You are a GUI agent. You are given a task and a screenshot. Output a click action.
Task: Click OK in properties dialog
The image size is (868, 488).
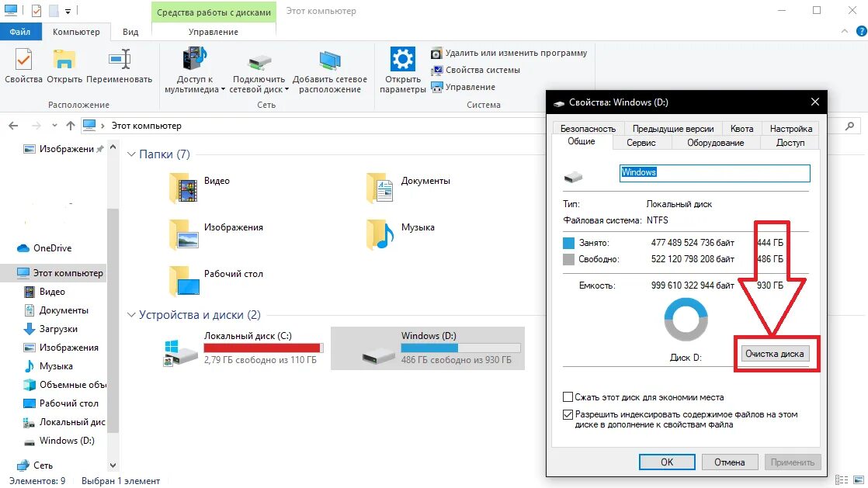pos(667,462)
